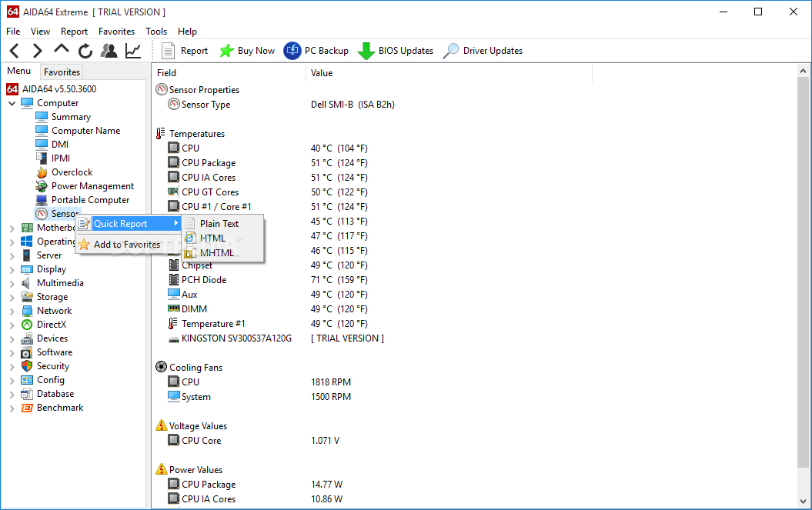
Task: Switch to the Favorites tab in sidebar
Action: [62, 72]
